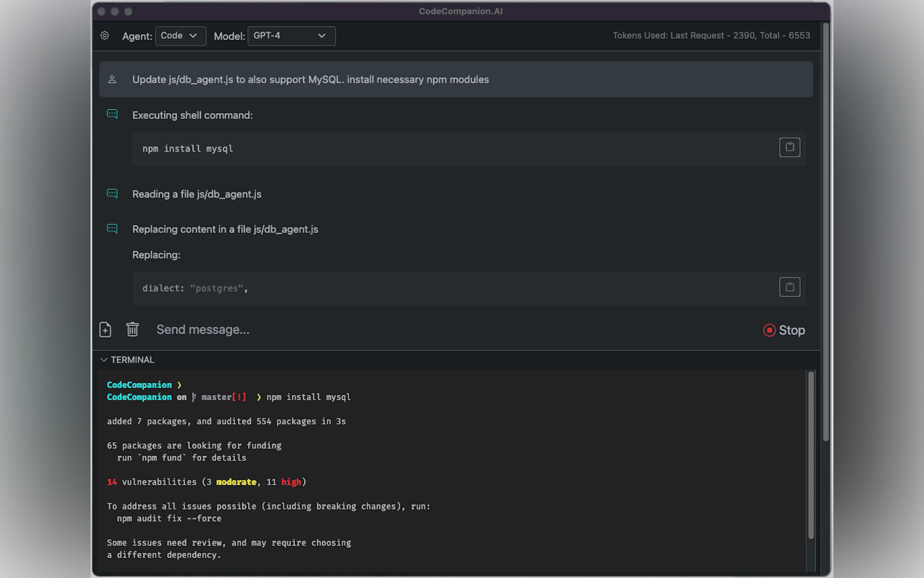Viewport: 924px width, 578px height.
Task: Open the settings gear icon
Action: [105, 36]
